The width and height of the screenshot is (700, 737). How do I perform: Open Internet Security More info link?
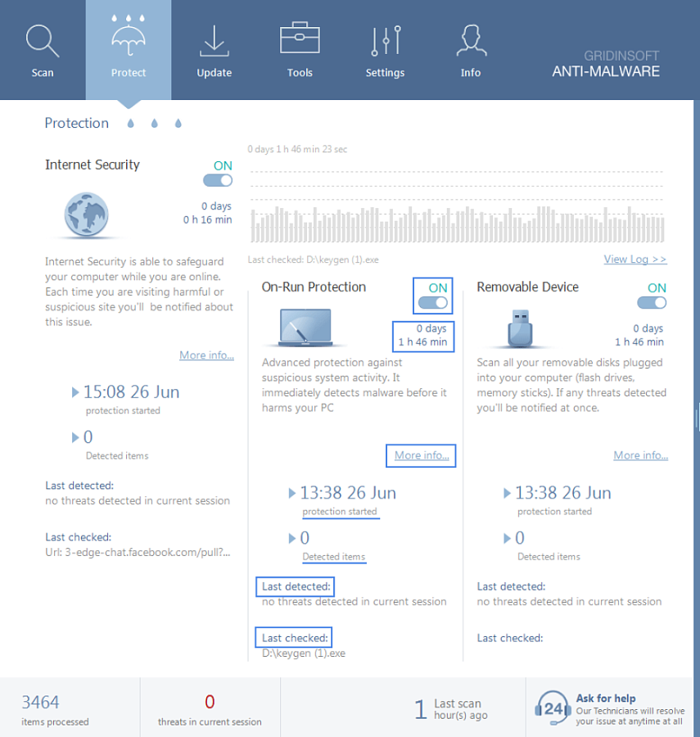pos(206,355)
